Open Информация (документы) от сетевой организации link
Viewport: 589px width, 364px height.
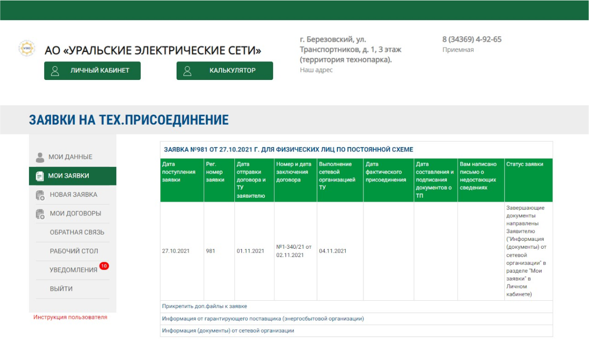(228, 331)
